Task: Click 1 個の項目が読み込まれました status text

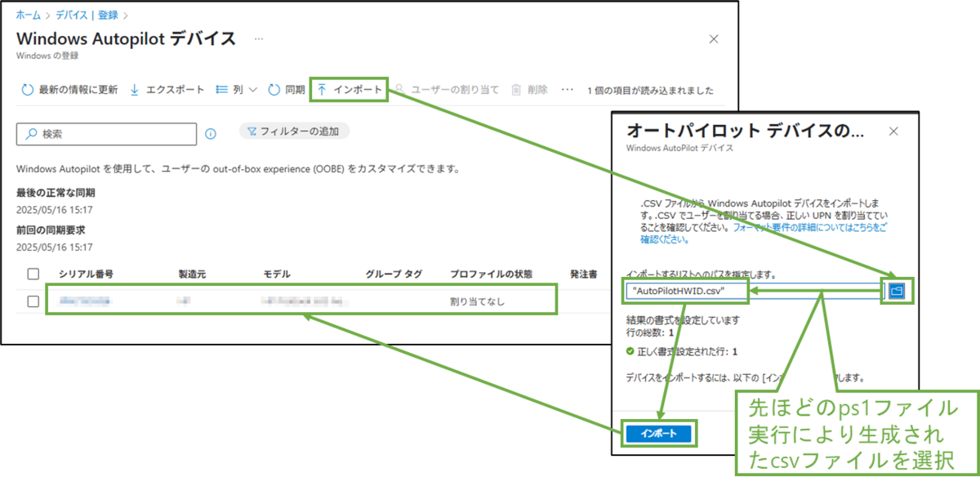Action: (651, 90)
